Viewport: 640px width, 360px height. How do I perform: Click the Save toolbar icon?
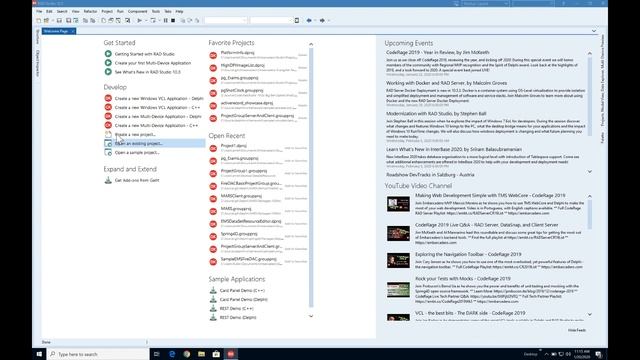coord(59,20)
